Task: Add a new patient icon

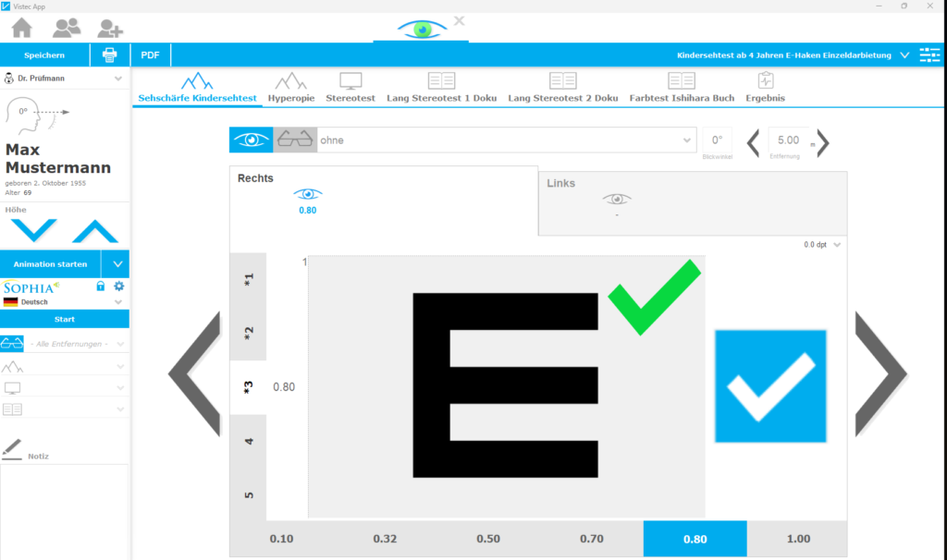Action: (110, 29)
